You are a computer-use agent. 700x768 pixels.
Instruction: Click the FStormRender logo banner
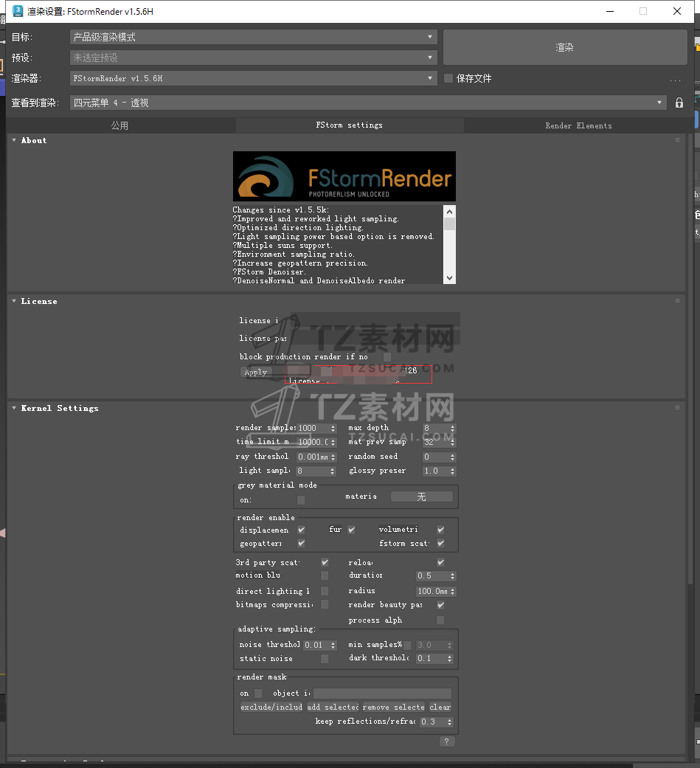(x=344, y=176)
